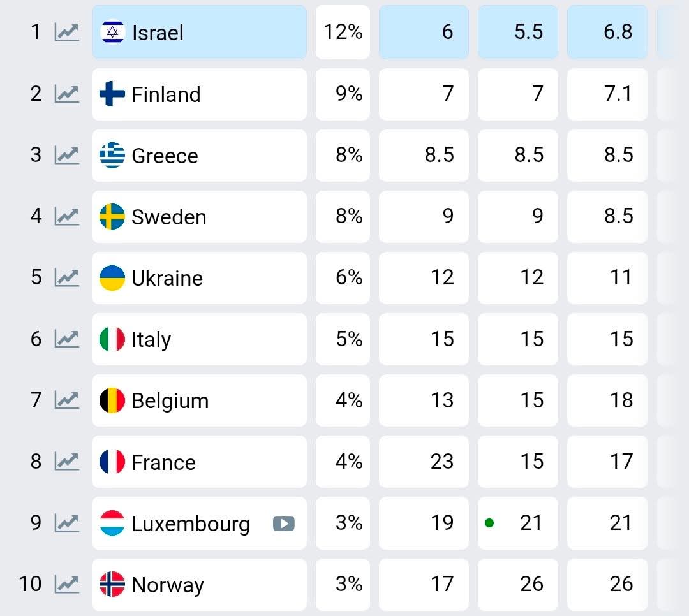Click the Sweden flag icon

click(x=112, y=217)
